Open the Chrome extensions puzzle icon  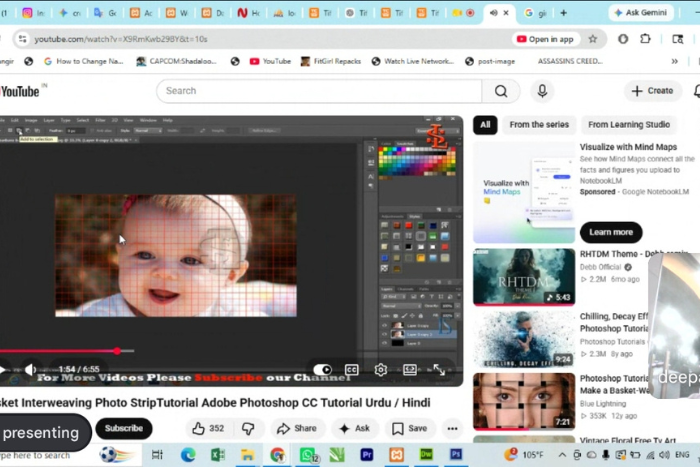point(646,39)
